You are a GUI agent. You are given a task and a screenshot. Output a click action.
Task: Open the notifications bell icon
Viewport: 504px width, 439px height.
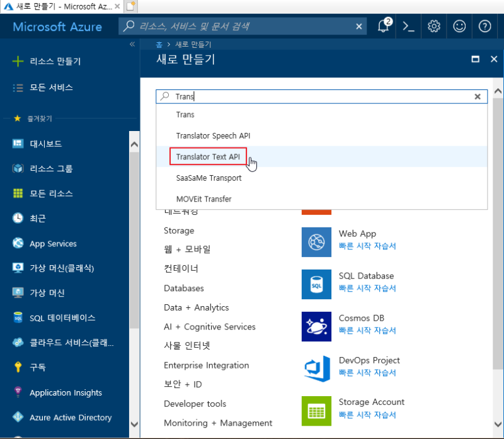pyautogui.click(x=384, y=26)
